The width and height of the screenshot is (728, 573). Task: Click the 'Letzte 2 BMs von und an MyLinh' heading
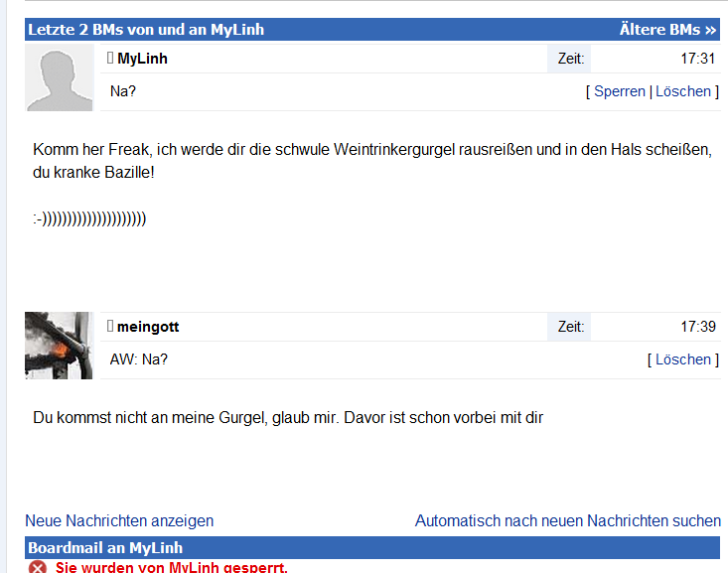[146, 29]
